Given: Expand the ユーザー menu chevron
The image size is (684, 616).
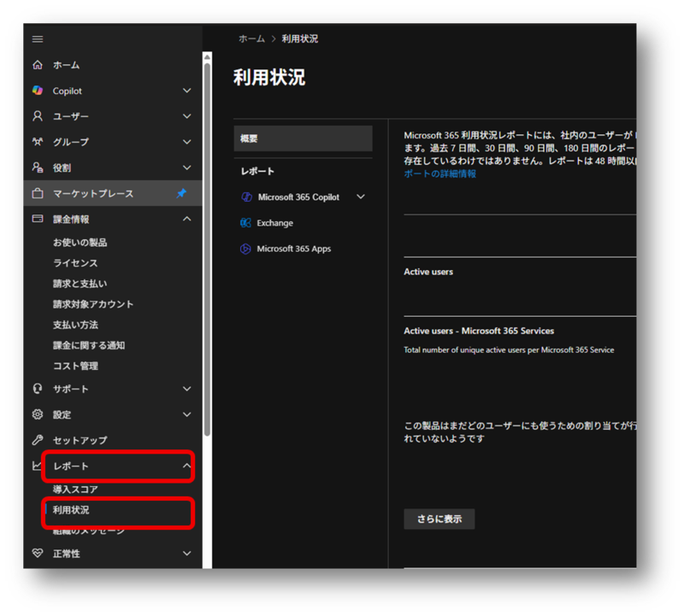Looking at the screenshot, I should [186, 116].
